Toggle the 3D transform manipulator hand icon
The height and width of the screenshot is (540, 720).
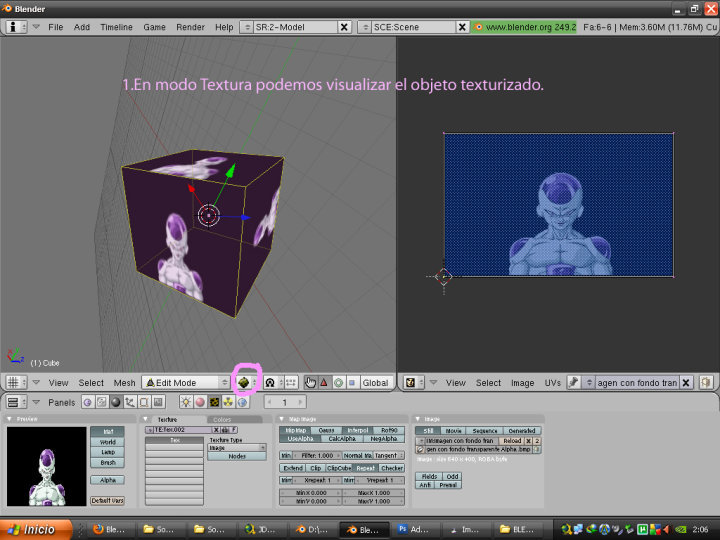[x=310, y=382]
